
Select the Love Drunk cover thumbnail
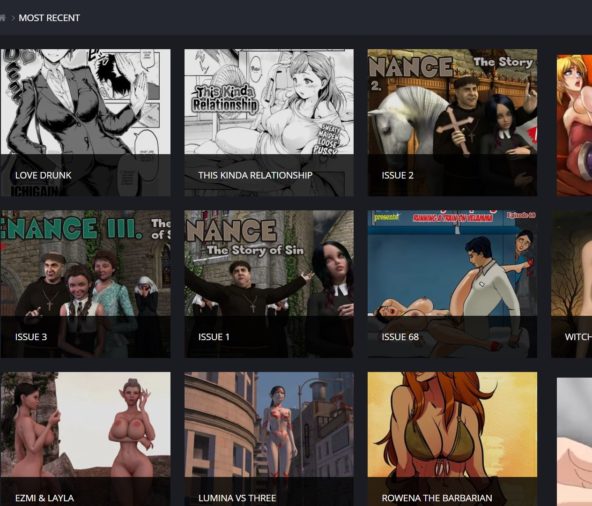pyautogui.click(x=85, y=122)
